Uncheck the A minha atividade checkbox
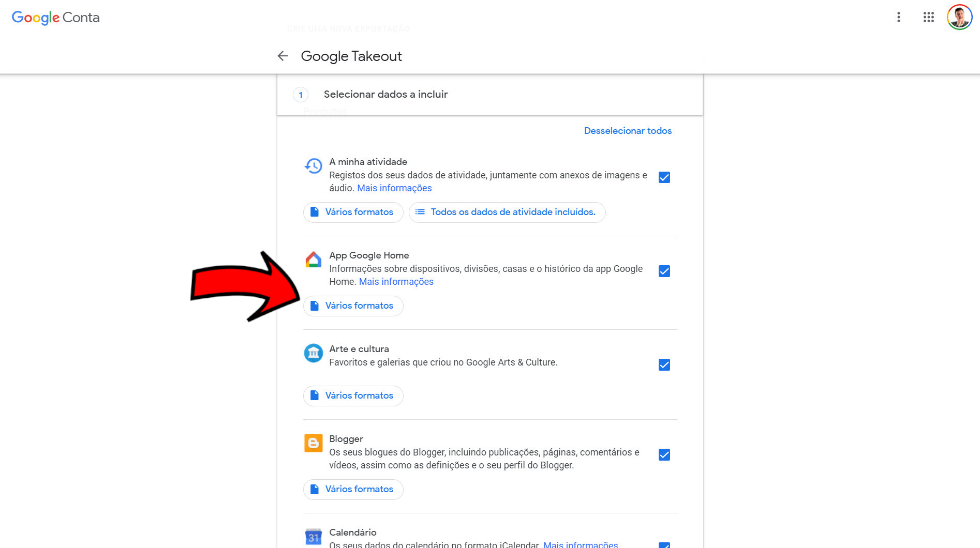Viewport: 980px width, 548px height. click(664, 177)
